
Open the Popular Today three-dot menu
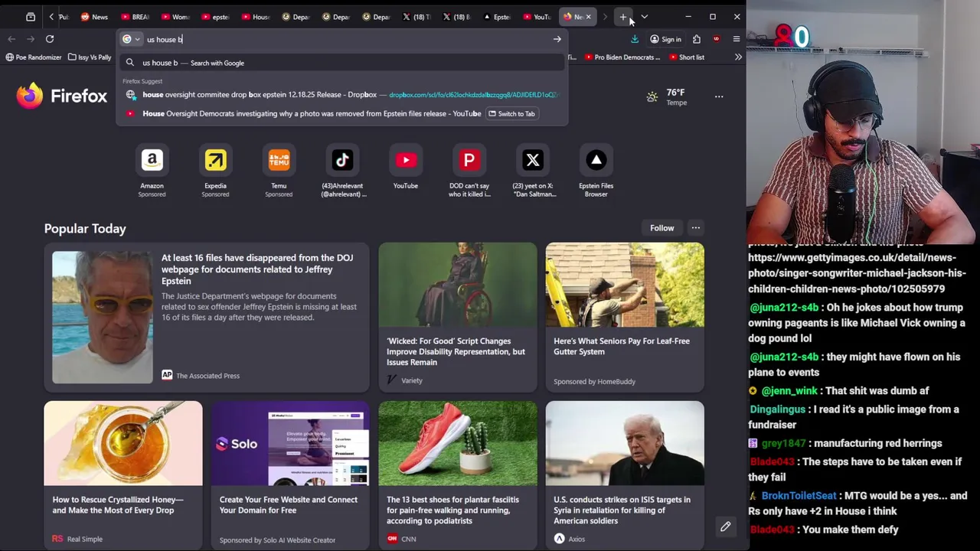coord(695,228)
